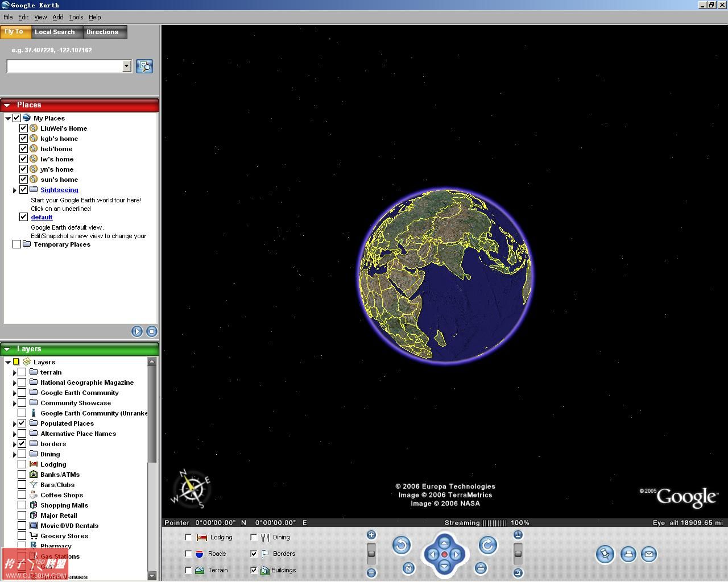The width and height of the screenshot is (728, 582).
Task: Open the Tools menu
Action: 76,17
